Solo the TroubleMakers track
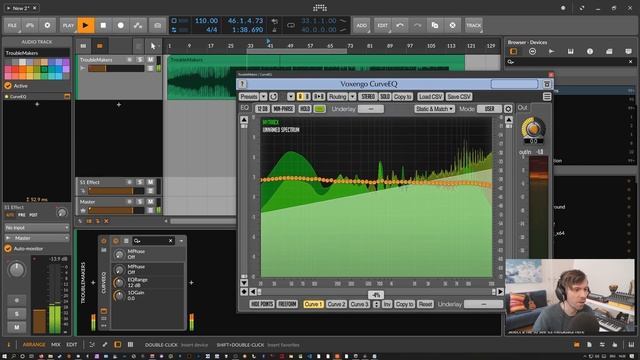Image resolution: width=640 pixels, height=360 pixels. [x=140, y=60]
